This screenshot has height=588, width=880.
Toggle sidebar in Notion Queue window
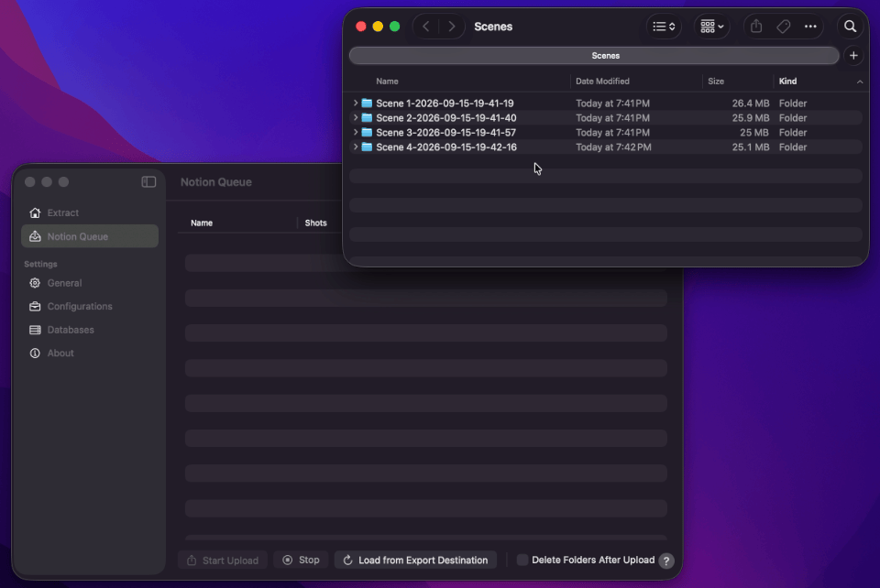coord(148,181)
